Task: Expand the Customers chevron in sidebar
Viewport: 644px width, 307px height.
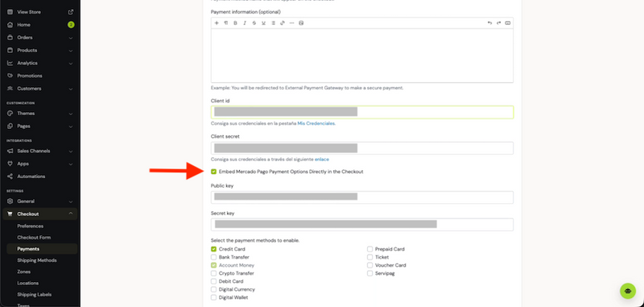Action: pos(71,89)
